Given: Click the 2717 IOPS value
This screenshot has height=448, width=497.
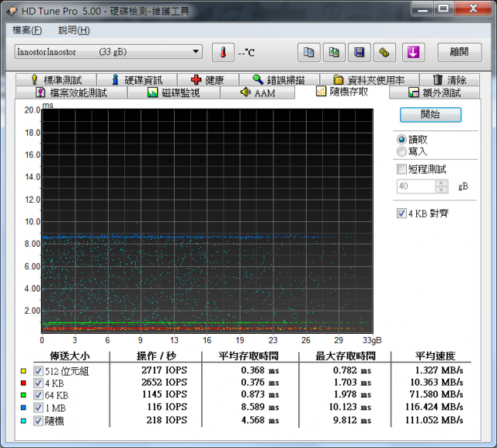Looking at the screenshot, I should pos(164,370).
